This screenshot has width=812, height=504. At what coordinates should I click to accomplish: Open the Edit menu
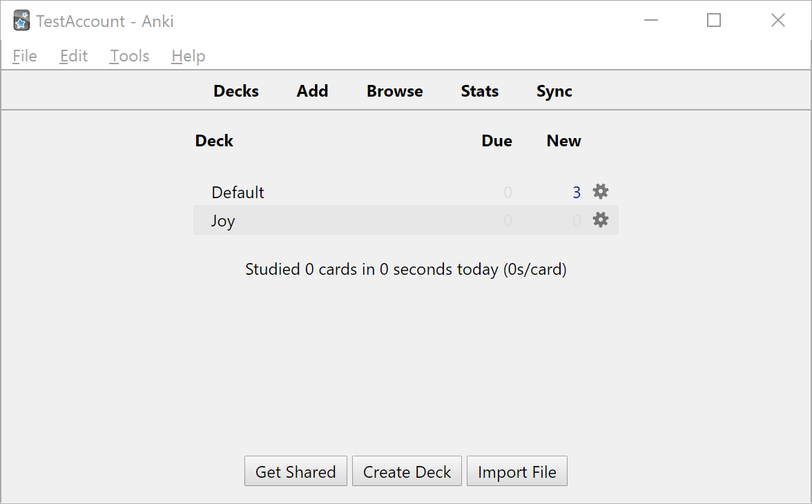pyautogui.click(x=72, y=56)
